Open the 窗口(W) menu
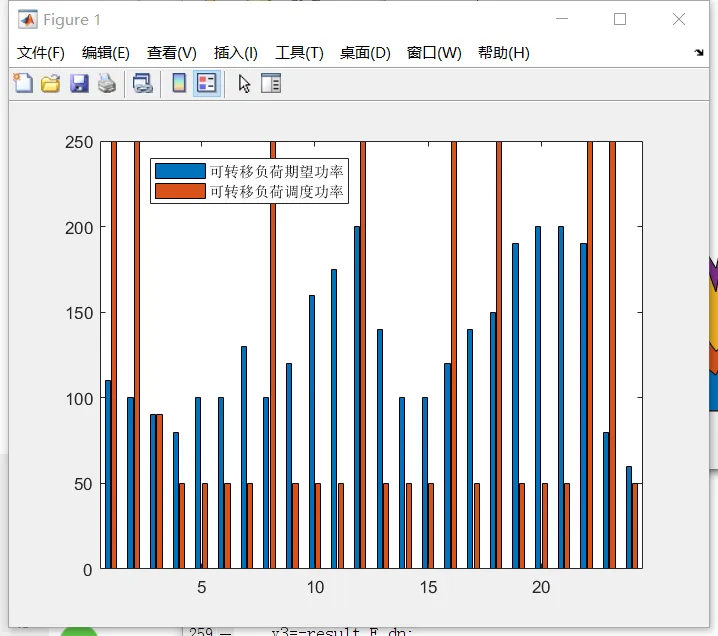The image size is (718, 636). coord(434,53)
